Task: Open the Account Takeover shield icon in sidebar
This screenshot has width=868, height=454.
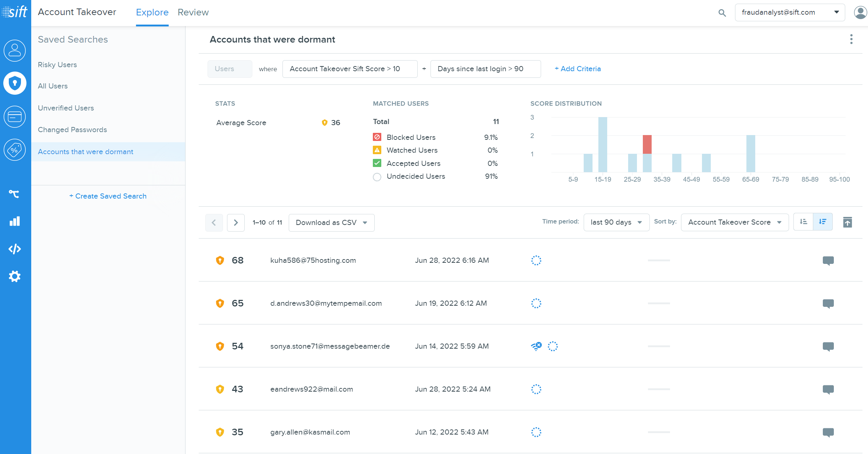Action: [15, 83]
